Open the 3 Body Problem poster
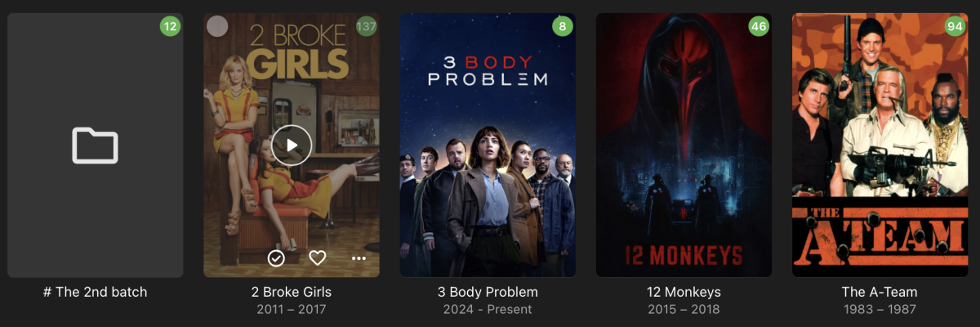Viewport: 980px width, 327px height. pyautogui.click(x=488, y=146)
